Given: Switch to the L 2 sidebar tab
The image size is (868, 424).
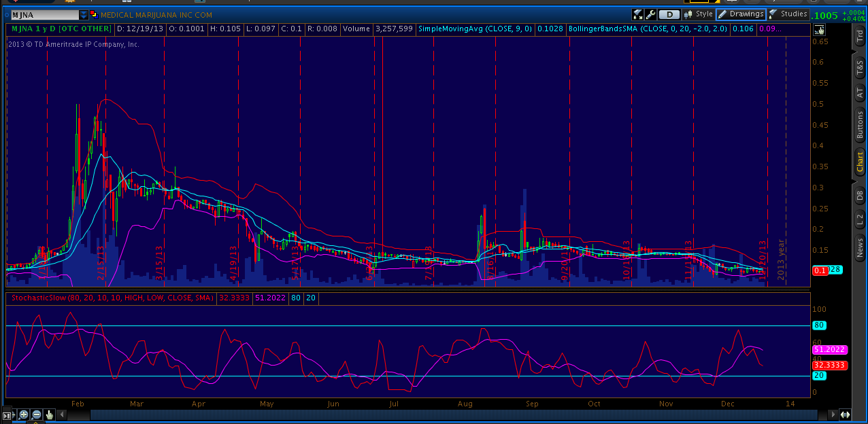Looking at the screenshot, I should coord(860,219).
